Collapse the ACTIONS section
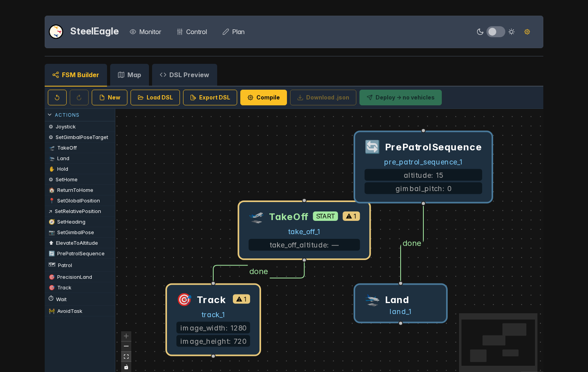Viewport: 588px width, 372px height. (x=80, y=115)
